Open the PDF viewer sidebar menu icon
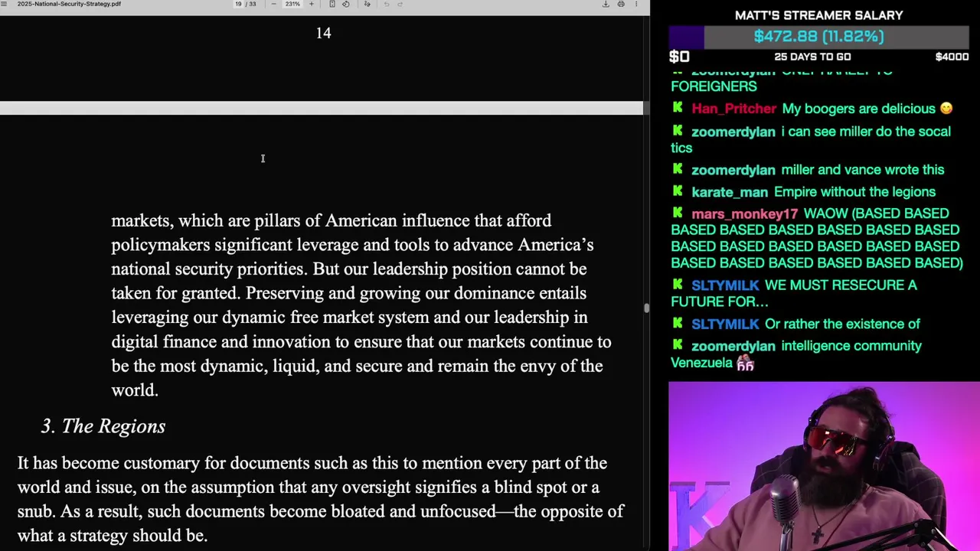980x551 pixels. point(5,4)
